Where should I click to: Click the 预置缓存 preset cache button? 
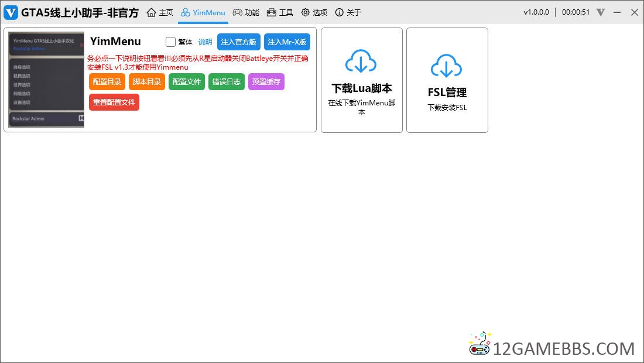pyautogui.click(x=266, y=82)
